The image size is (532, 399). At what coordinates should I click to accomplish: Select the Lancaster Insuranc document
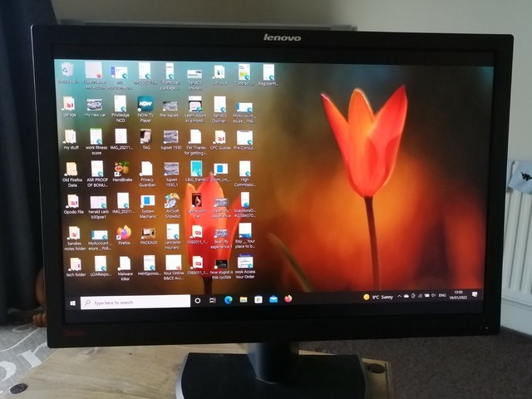point(173,237)
